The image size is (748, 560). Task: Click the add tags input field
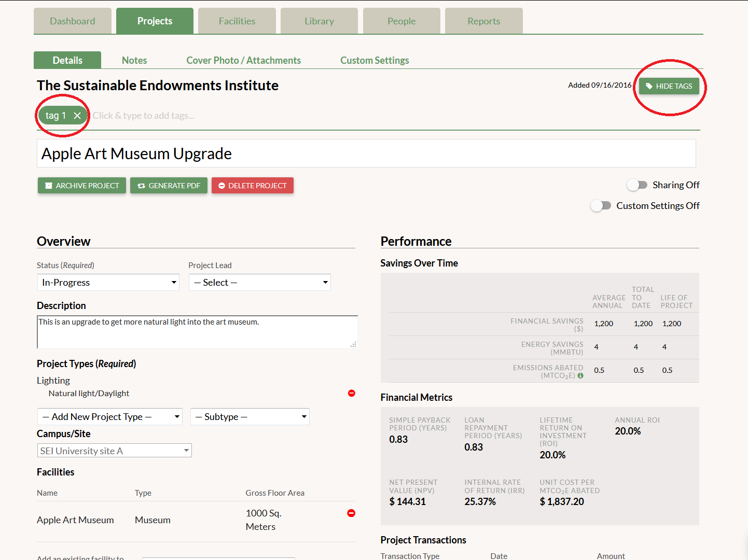(x=144, y=116)
